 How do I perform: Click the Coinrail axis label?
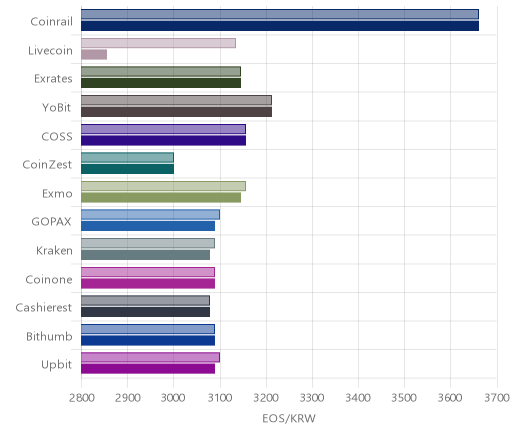tap(51, 22)
